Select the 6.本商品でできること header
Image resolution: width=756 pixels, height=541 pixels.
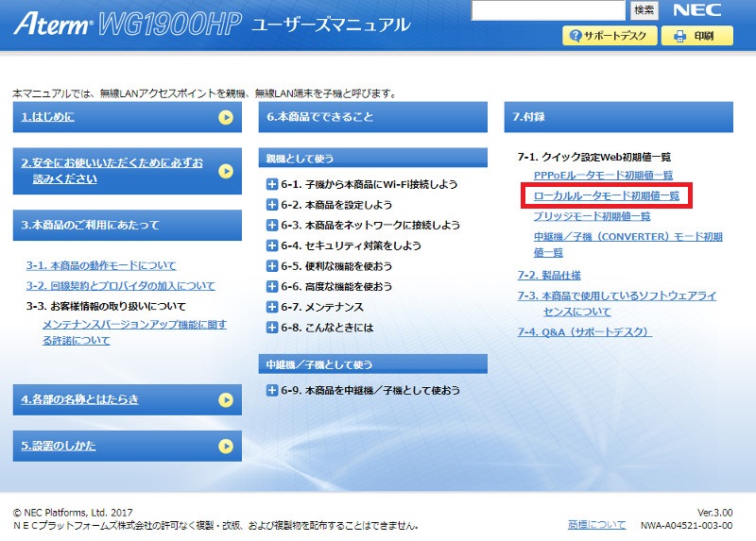pos(372,117)
